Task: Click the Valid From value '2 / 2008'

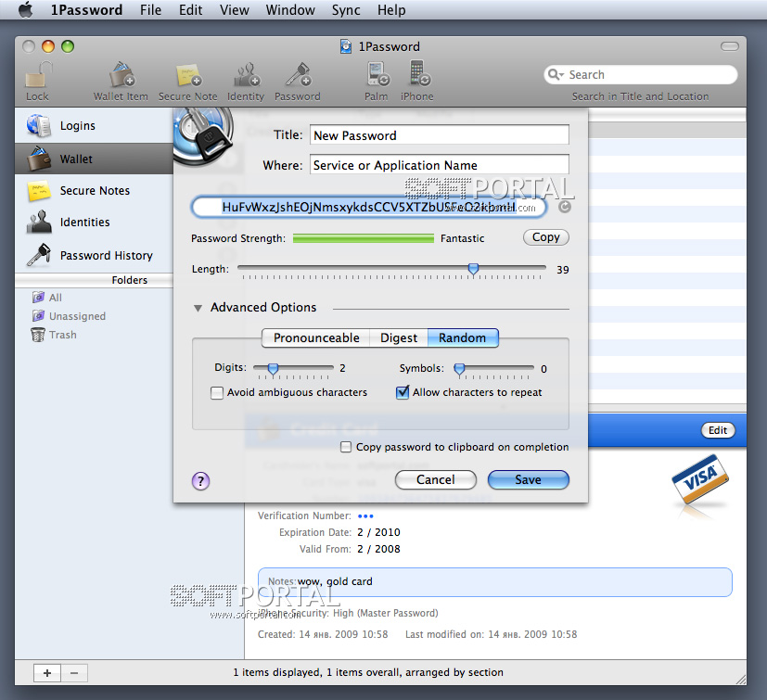Action: point(378,549)
